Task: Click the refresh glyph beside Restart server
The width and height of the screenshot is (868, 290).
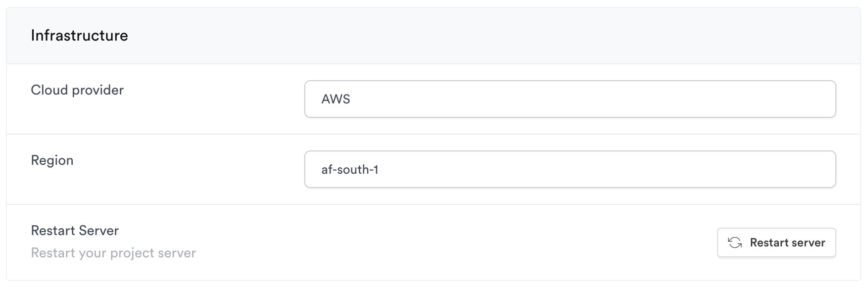Action: (x=735, y=242)
